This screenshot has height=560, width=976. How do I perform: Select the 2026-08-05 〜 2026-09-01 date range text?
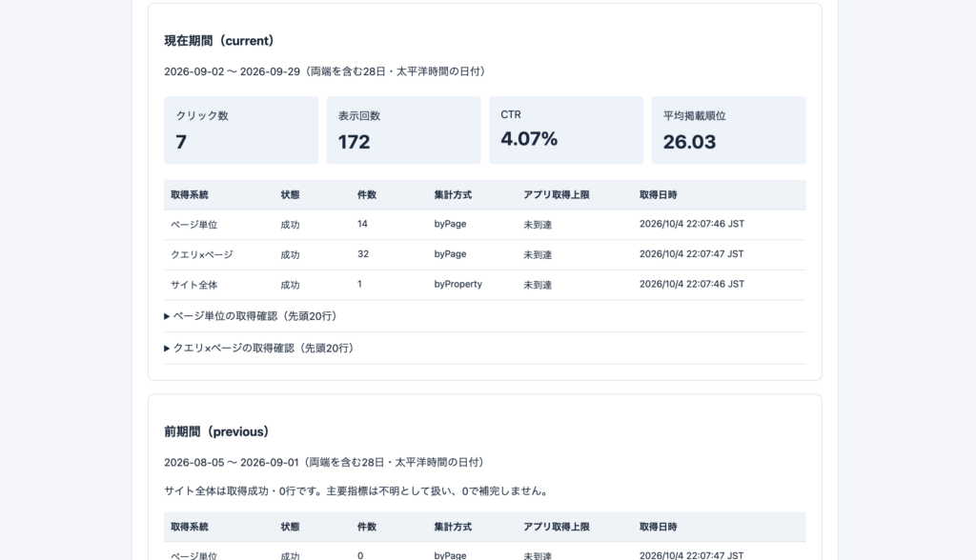(232, 462)
